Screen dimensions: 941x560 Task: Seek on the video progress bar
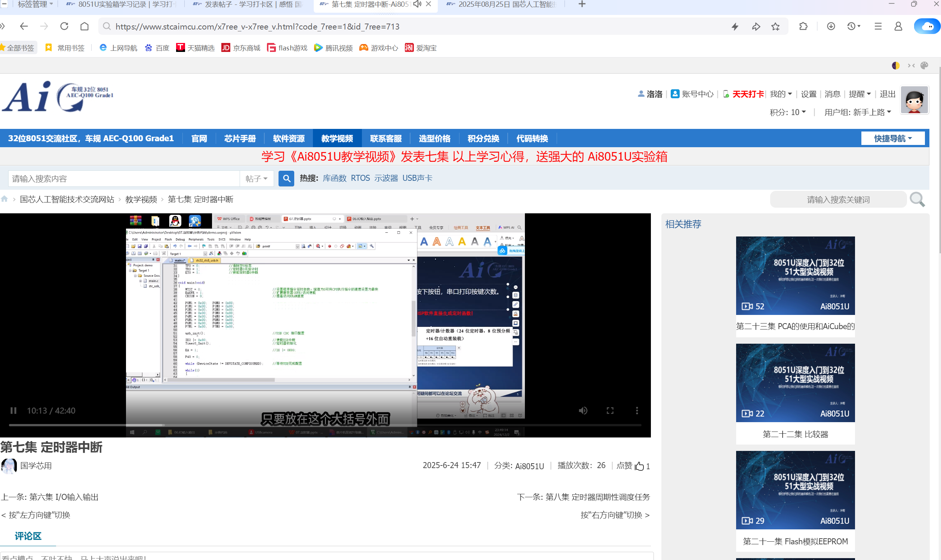coord(325,425)
